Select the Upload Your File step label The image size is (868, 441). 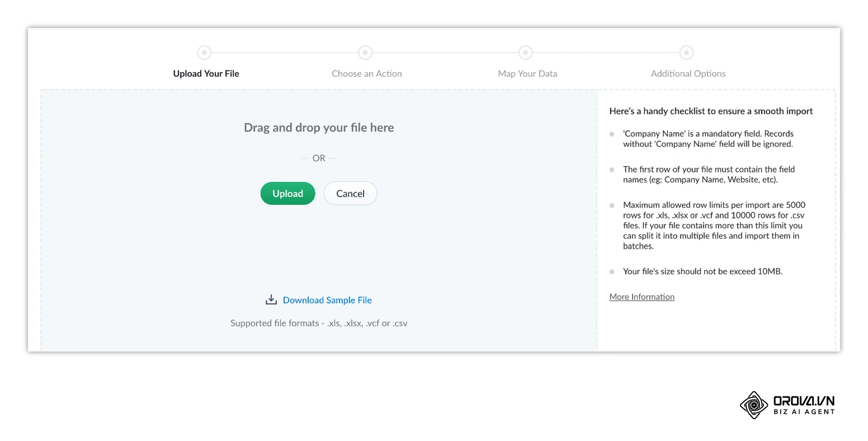pos(206,73)
